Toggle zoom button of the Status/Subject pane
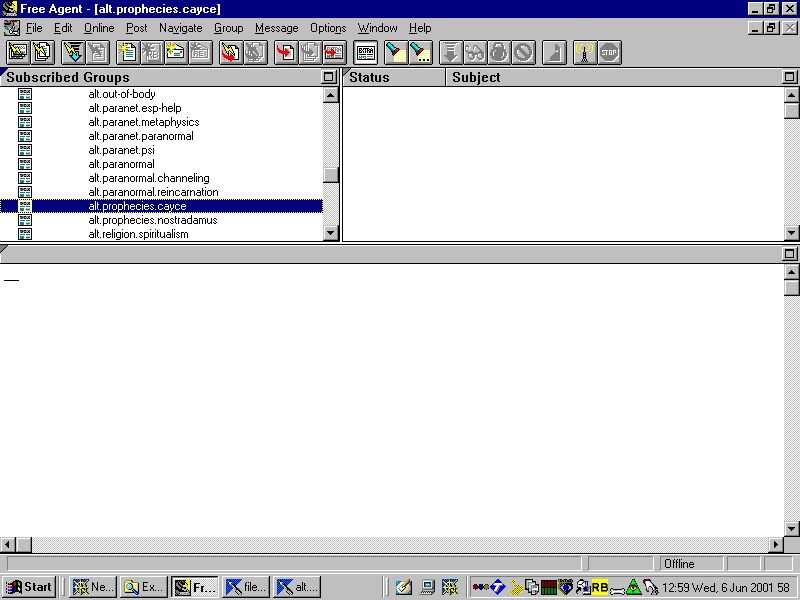This screenshot has height=600, width=800. (x=790, y=77)
